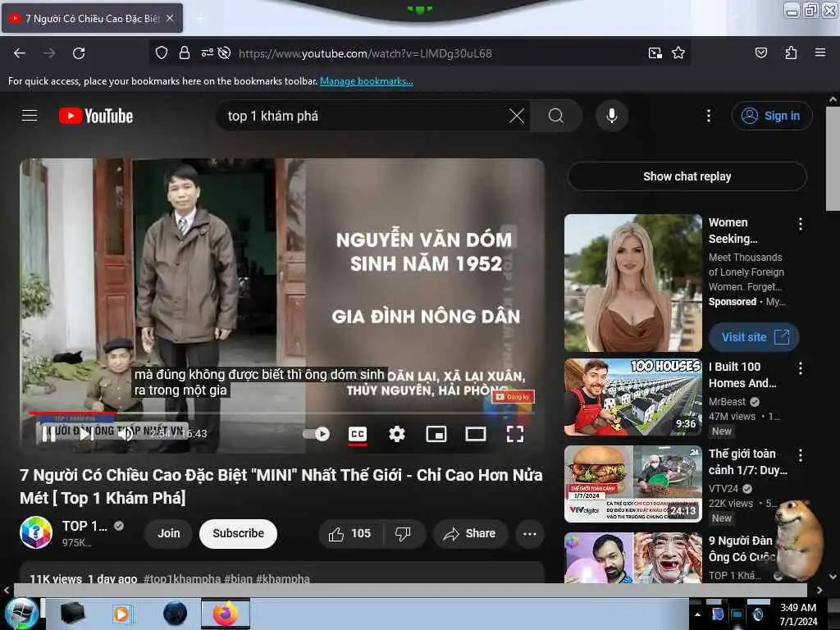The image size is (840, 630).
Task: Show chat replay
Action: 687,176
